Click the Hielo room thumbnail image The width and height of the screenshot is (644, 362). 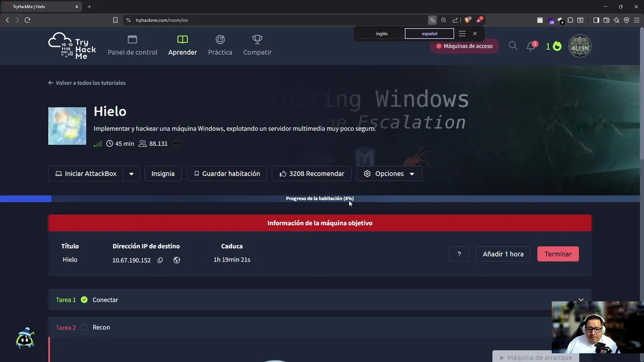coord(67,126)
